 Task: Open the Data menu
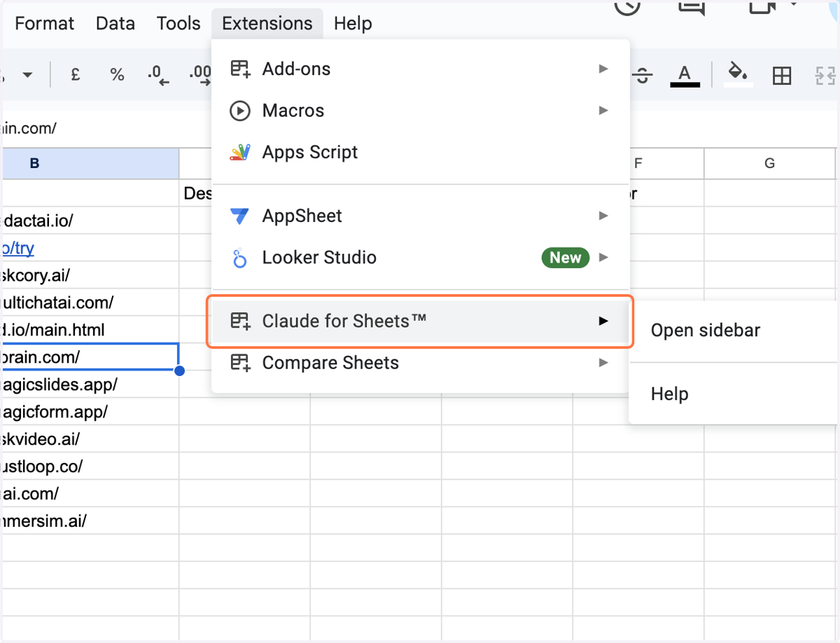tap(115, 23)
